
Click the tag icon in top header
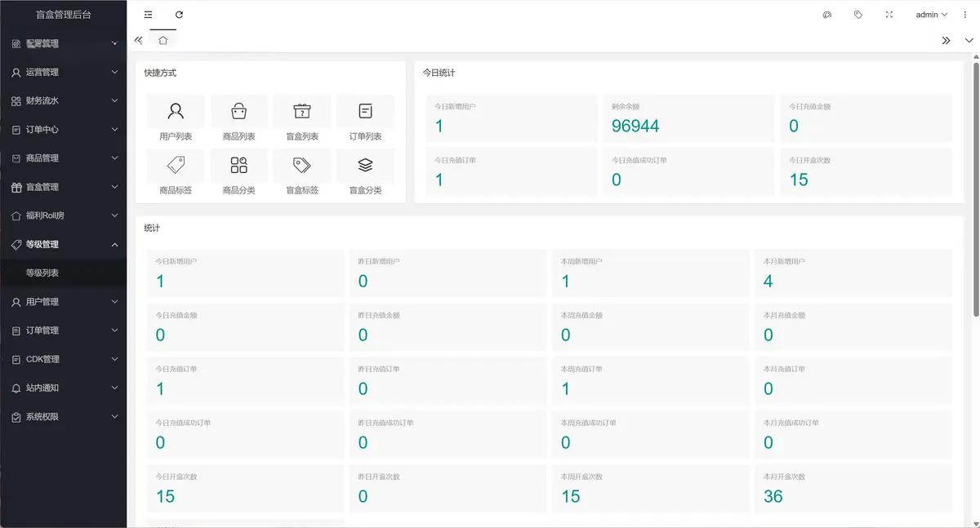(x=858, y=15)
